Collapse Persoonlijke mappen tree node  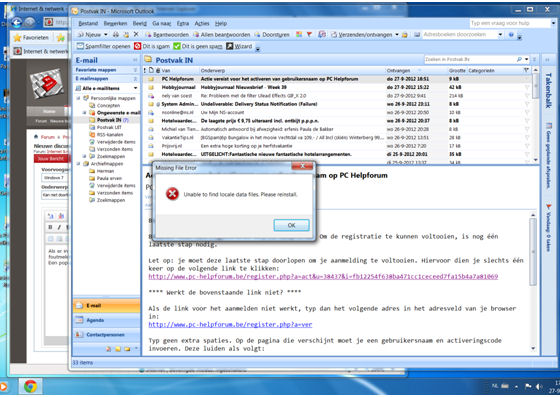(78, 98)
